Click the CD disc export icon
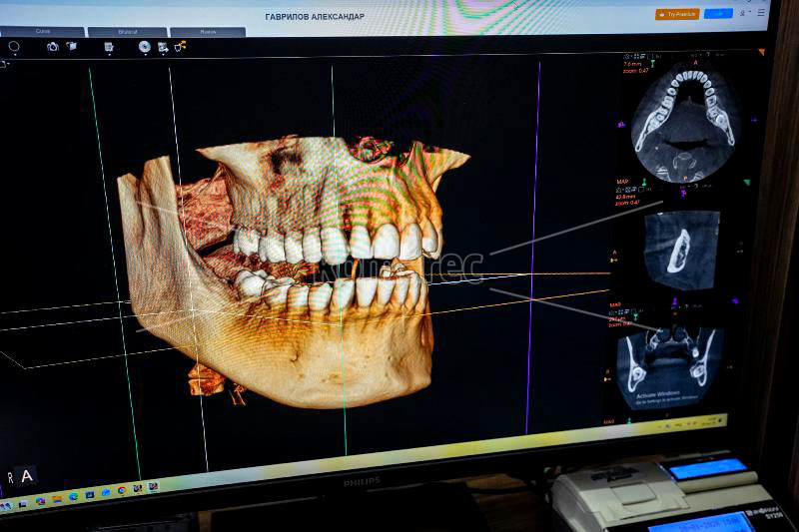This screenshot has height=532, width=799. click(x=145, y=46)
